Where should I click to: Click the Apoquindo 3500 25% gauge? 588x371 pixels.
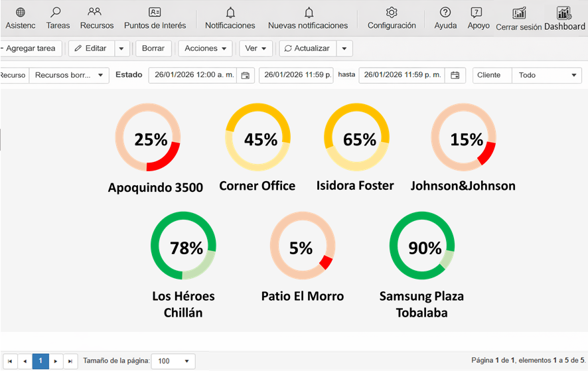[x=148, y=137]
